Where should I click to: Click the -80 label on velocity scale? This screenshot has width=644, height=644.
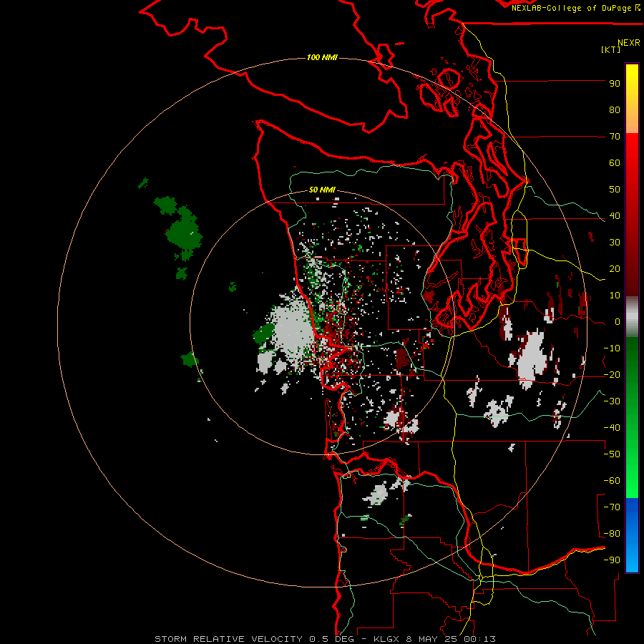click(612, 534)
